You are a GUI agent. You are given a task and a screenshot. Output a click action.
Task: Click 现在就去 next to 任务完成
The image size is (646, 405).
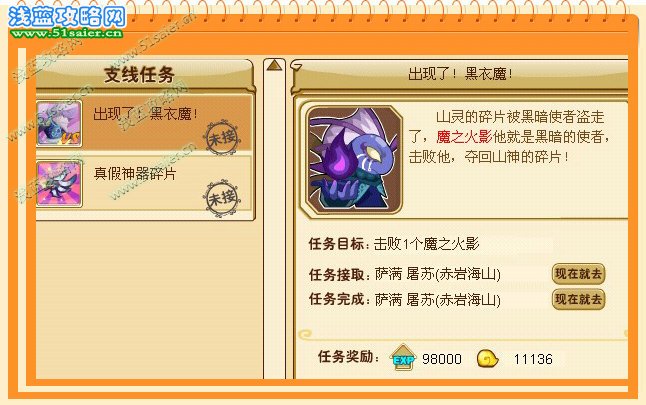point(578,300)
